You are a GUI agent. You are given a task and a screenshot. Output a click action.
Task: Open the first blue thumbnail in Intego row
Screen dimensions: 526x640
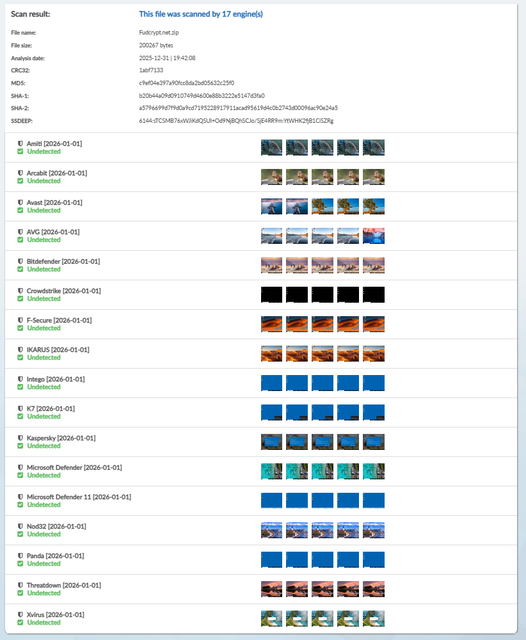click(271, 383)
